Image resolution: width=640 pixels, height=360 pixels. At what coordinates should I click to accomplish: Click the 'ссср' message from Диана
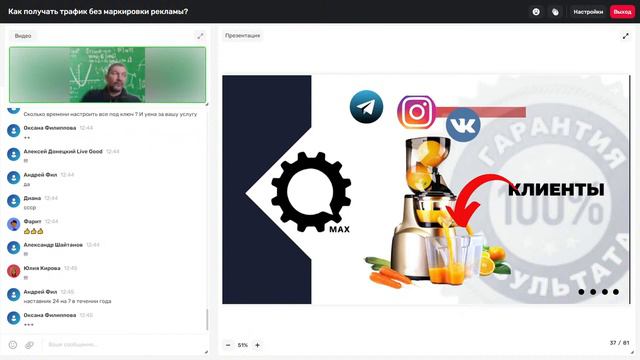[30, 208]
